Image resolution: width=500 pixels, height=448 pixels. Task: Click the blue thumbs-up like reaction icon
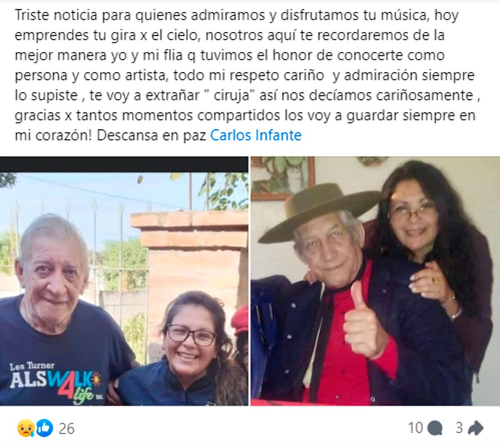44,428
